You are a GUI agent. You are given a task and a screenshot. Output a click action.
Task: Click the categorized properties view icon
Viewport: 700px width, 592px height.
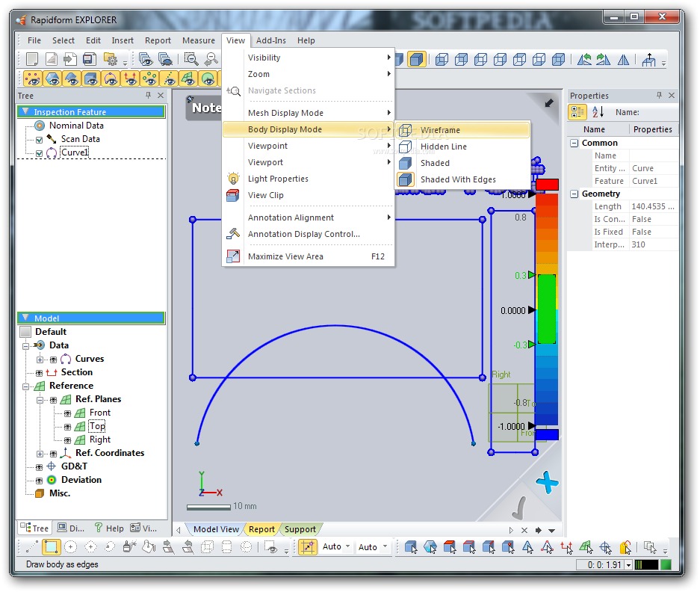tap(577, 112)
